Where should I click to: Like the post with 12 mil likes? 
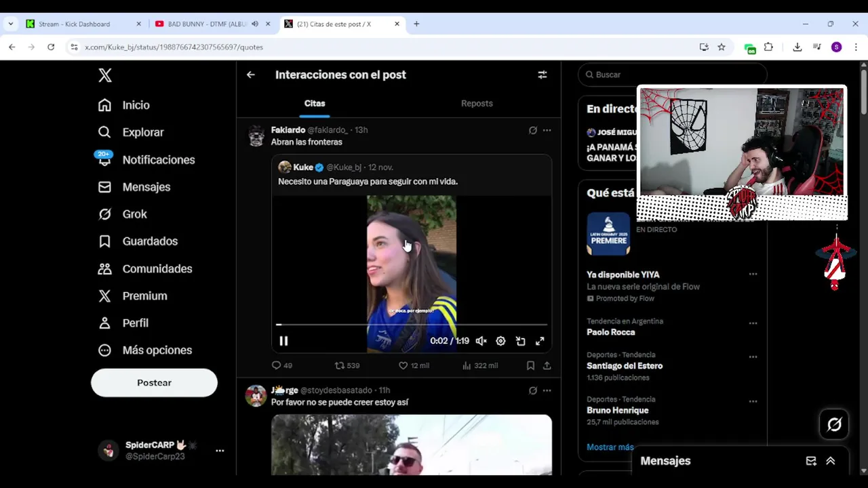pos(414,365)
